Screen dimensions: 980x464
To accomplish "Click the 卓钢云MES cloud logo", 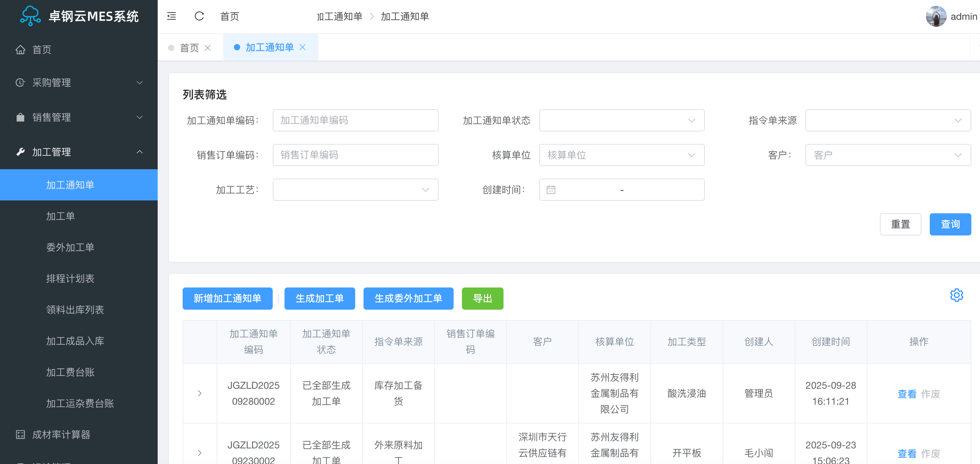I will [30, 16].
